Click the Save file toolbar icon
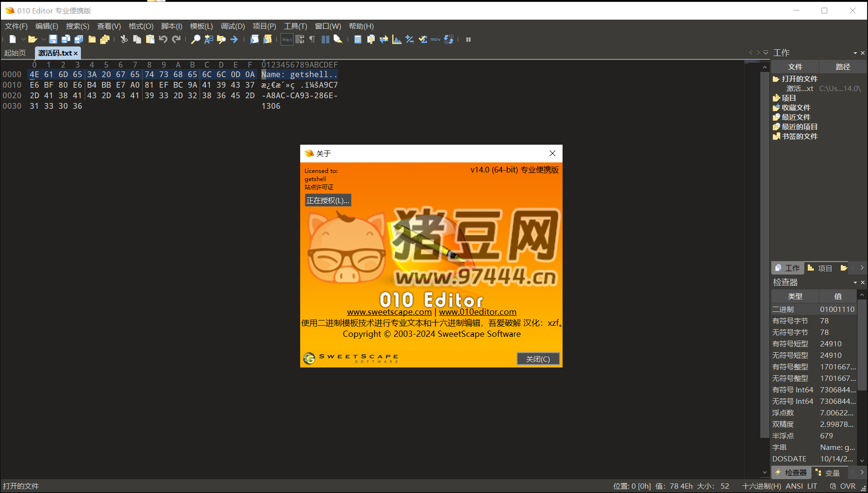This screenshot has height=493, width=868. tap(53, 39)
